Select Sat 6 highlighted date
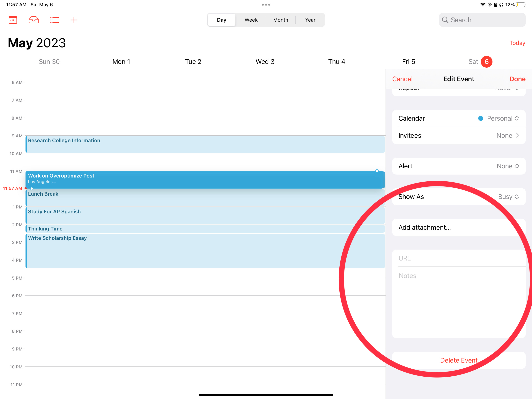Image resolution: width=532 pixels, height=399 pixels. [x=486, y=62]
